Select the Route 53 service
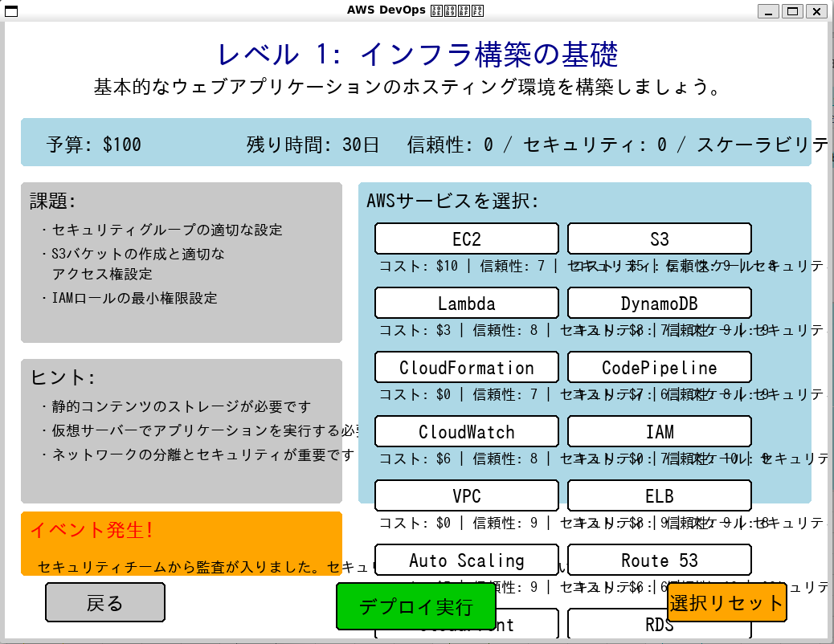The width and height of the screenshot is (834, 644). [x=659, y=560]
